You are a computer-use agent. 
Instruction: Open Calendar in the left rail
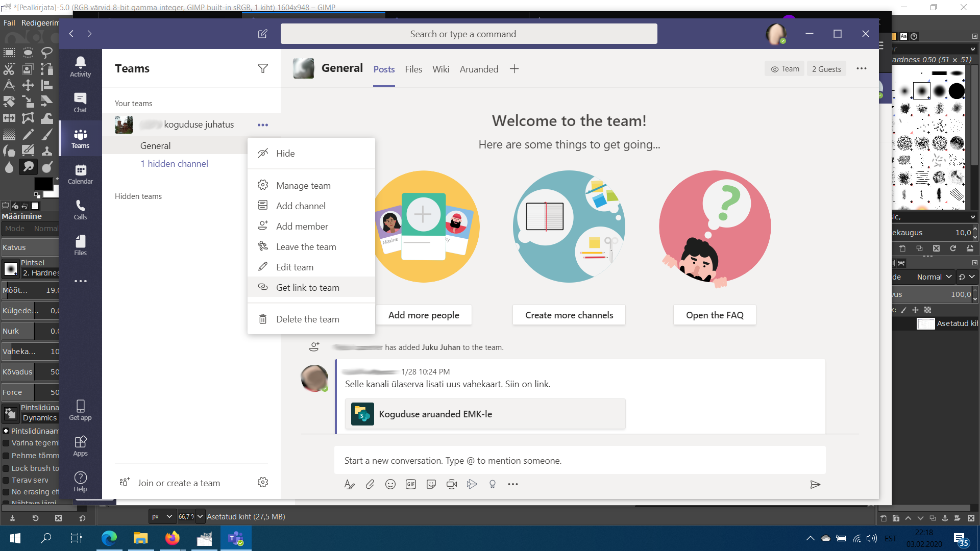80,174
